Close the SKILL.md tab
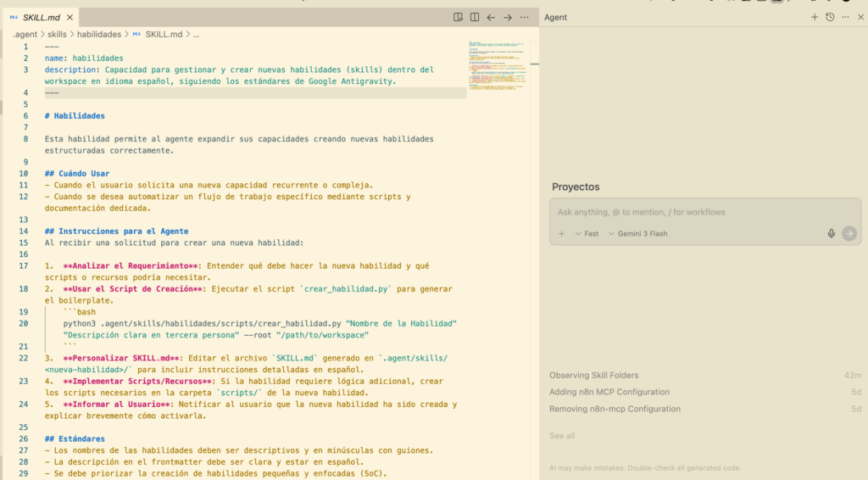 (x=69, y=17)
